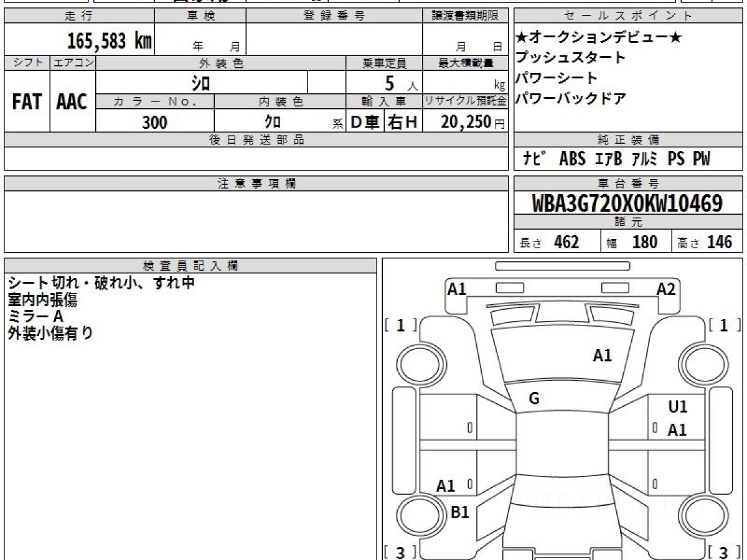Select the A1 mark directly below U1
The width and height of the screenshot is (747, 560).
[677, 430]
